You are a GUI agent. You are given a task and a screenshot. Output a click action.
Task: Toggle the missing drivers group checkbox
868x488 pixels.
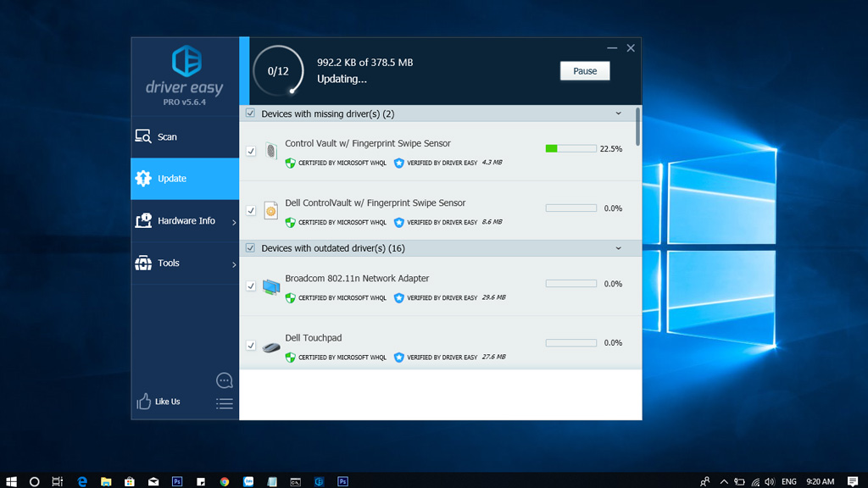pos(250,114)
